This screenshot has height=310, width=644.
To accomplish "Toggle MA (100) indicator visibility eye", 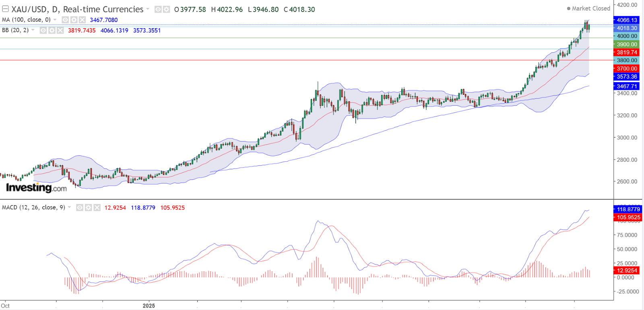I will tap(65, 20).
